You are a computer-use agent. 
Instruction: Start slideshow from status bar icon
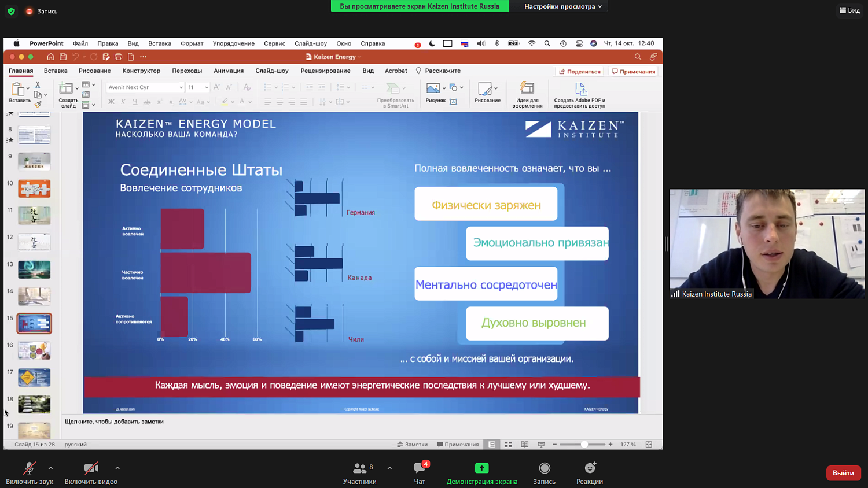[x=541, y=445]
